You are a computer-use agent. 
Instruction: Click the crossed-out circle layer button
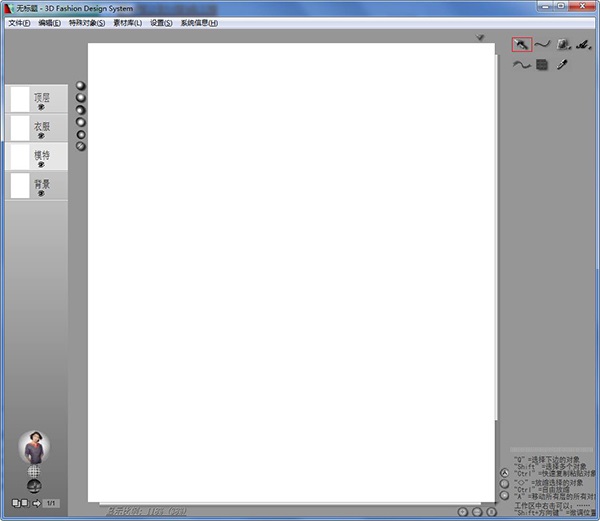pyautogui.click(x=81, y=146)
